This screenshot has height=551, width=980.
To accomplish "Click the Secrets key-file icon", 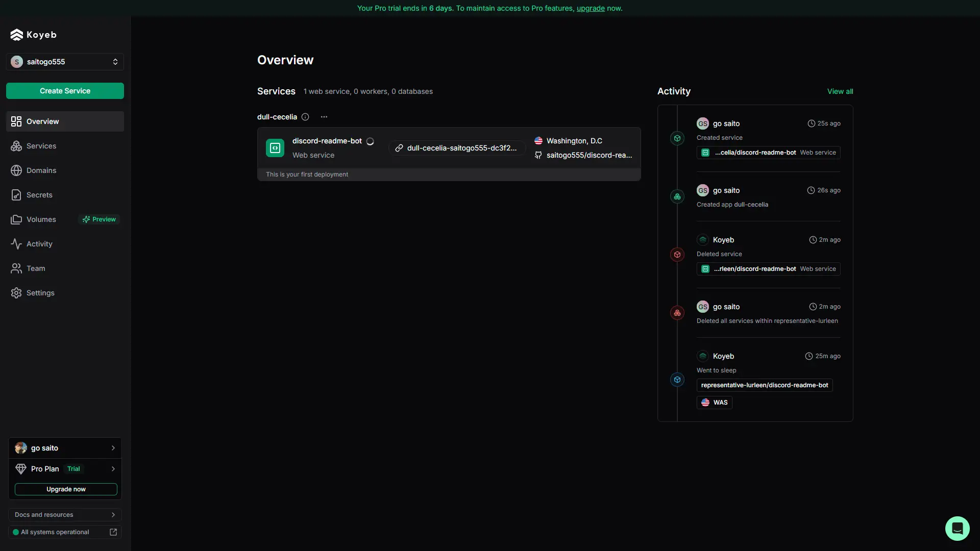I will (16, 195).
